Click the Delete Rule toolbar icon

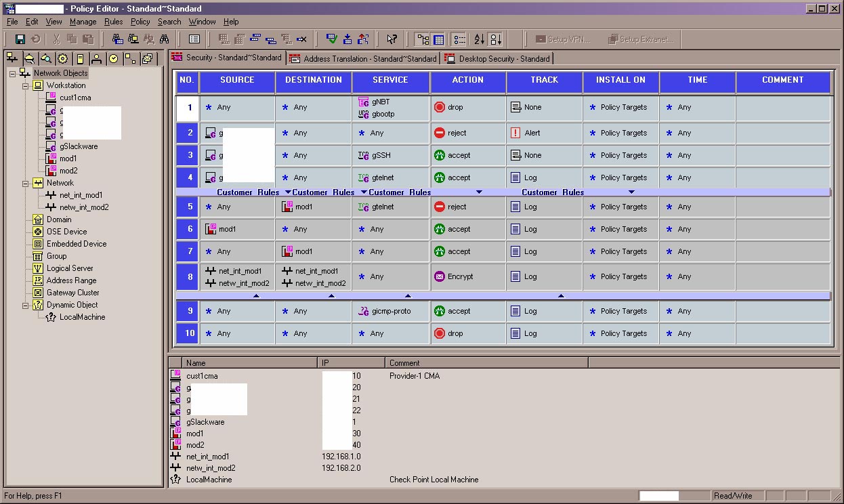click(301, 39)
